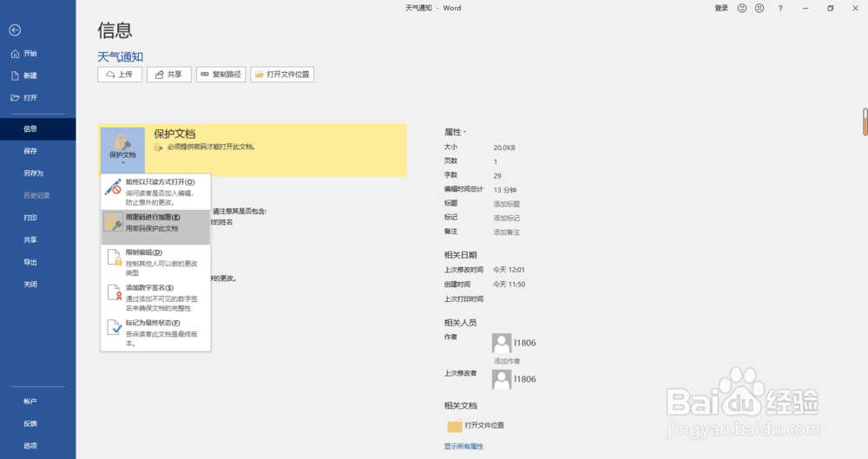Click the folder icon under 相关文档
This screenshot has width=868, height=459.
coord(455,425)
